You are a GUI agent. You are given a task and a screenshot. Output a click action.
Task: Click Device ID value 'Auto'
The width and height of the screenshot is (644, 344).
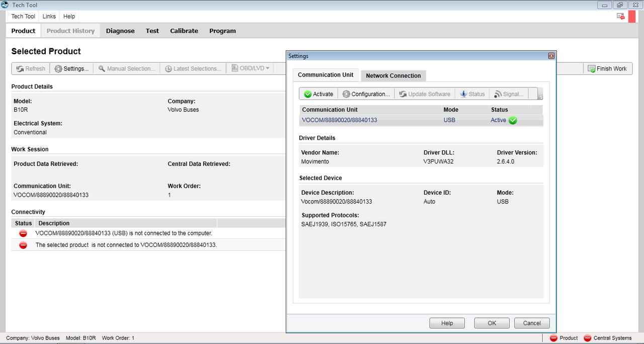coord(429,202)
